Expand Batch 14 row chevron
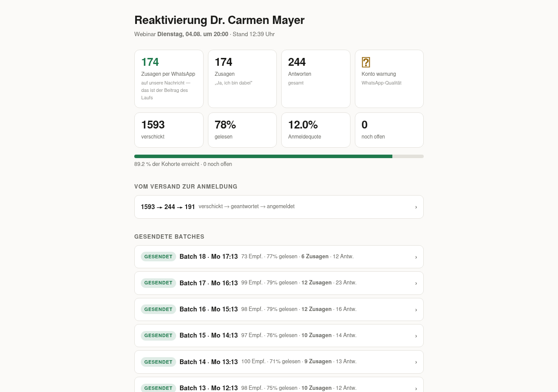 [416, 362]
